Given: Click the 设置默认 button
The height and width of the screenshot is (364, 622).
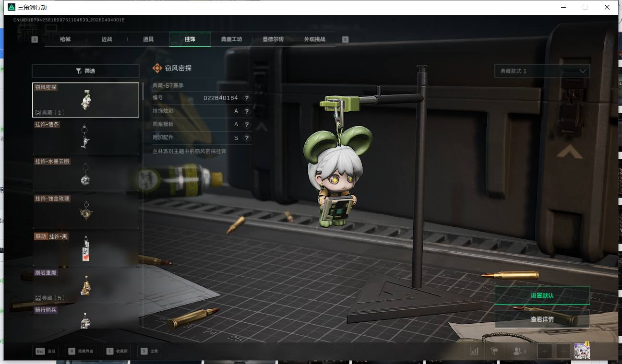Looking at the screenshot, I should [542, 295].
